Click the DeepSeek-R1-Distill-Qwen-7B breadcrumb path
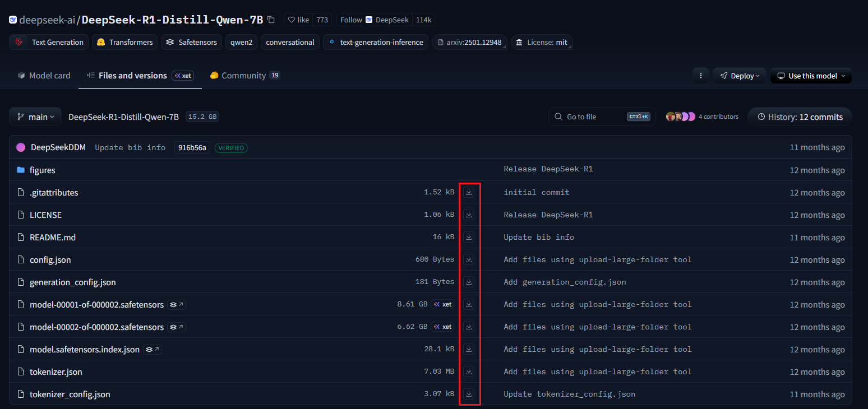The width and height of the screenshot is (868, 409). point(123,117)
